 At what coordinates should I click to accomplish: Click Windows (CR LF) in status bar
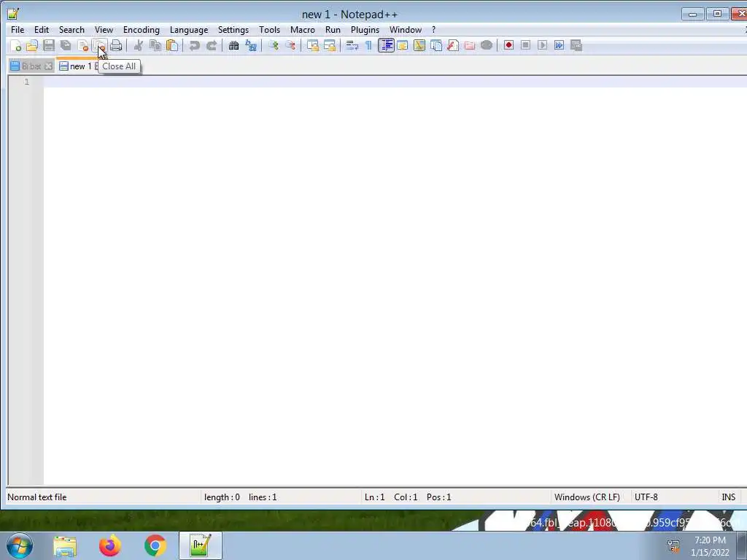[587, 497]
